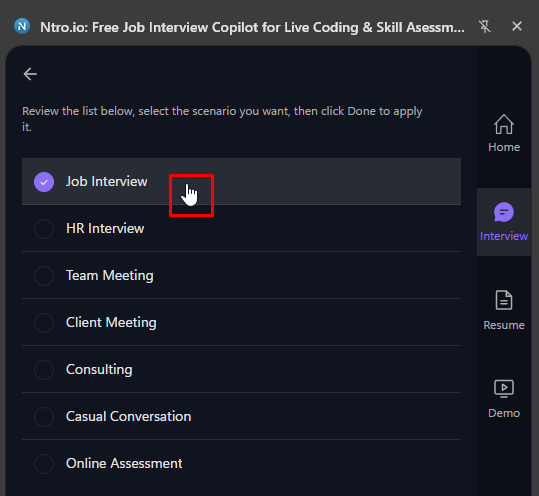Screen dimensions: 539x496
Task: Click the Job Interview row label
Action: 107,181
